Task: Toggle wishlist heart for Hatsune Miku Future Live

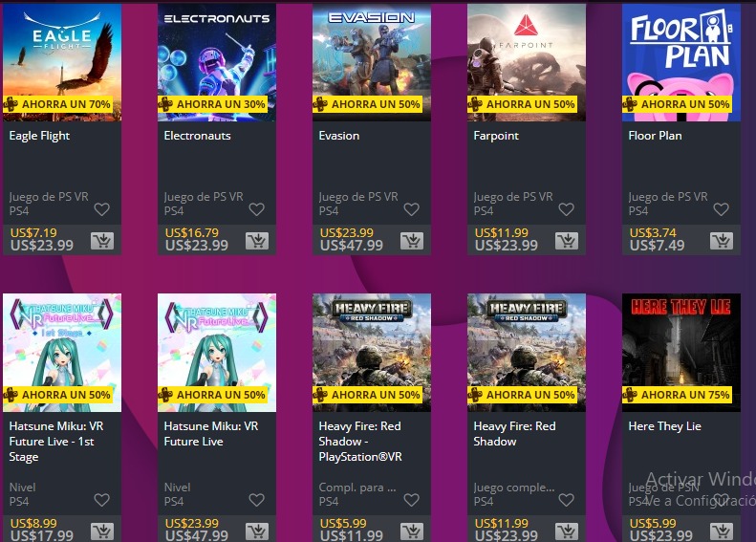Action: 256,500
